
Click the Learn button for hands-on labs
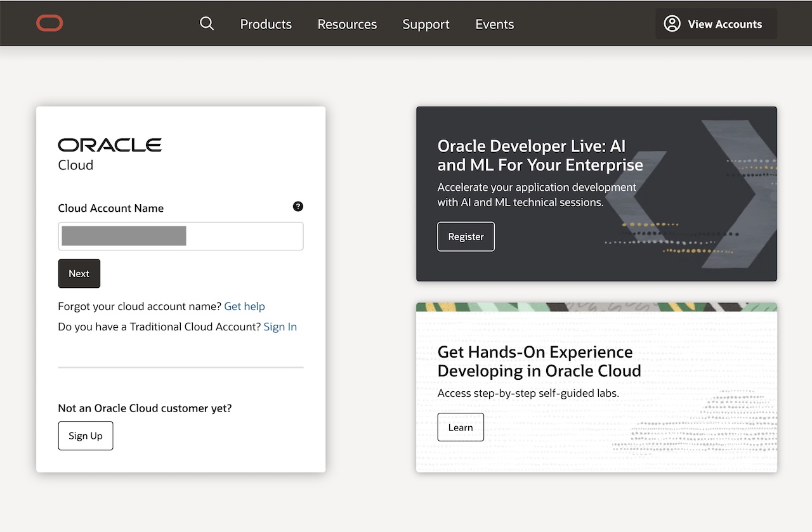pyautogui.click(x=461, y=427)
